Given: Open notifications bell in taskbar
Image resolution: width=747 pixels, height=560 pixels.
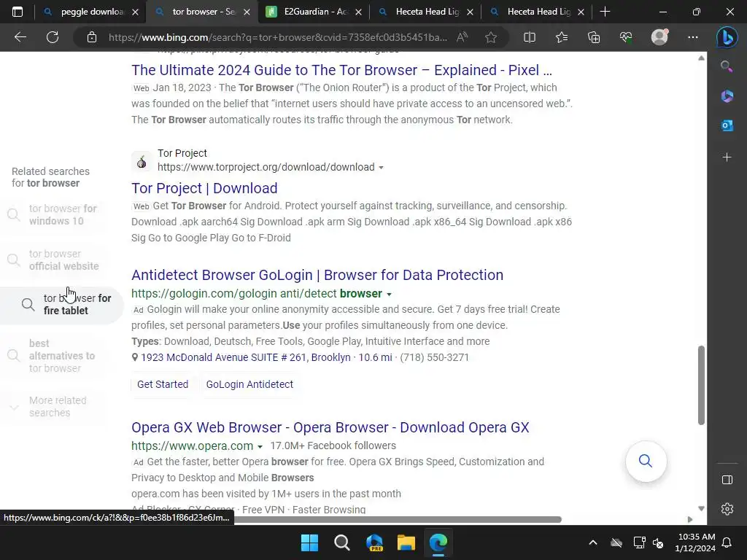Looking at the screenshot, I should 727,542.
